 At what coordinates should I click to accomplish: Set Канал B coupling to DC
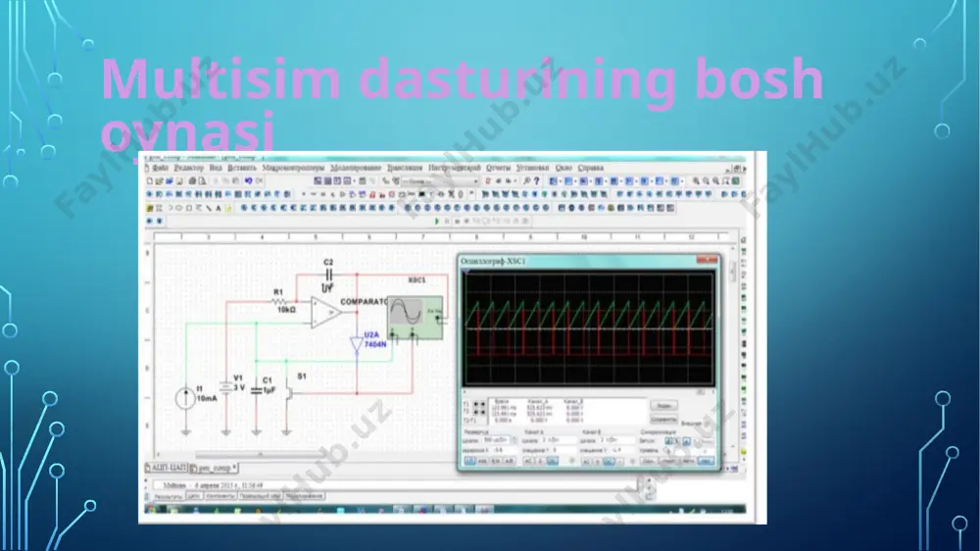tap(609, 461)
